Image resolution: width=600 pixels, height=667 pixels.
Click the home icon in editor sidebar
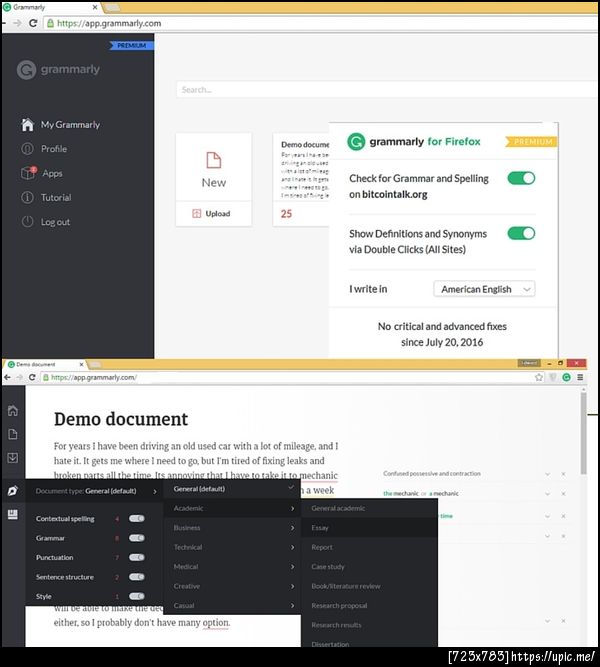[x=13, y=410]
